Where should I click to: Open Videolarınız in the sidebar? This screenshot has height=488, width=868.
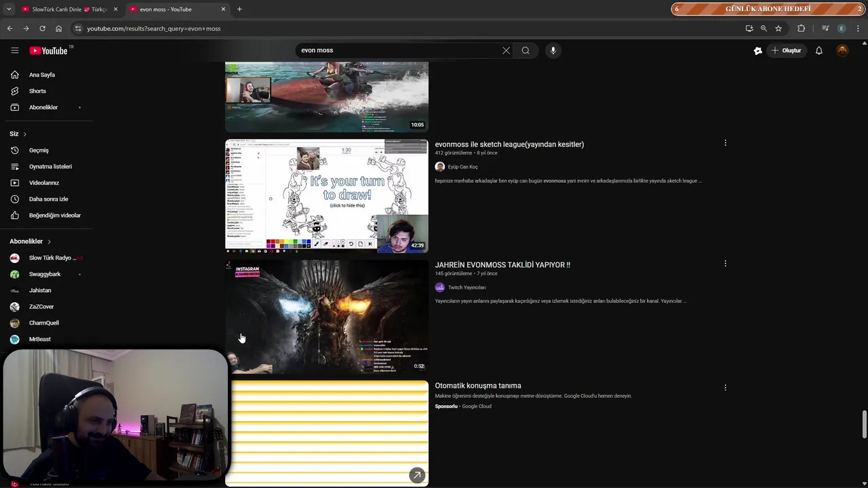click(x=47, y=182)
